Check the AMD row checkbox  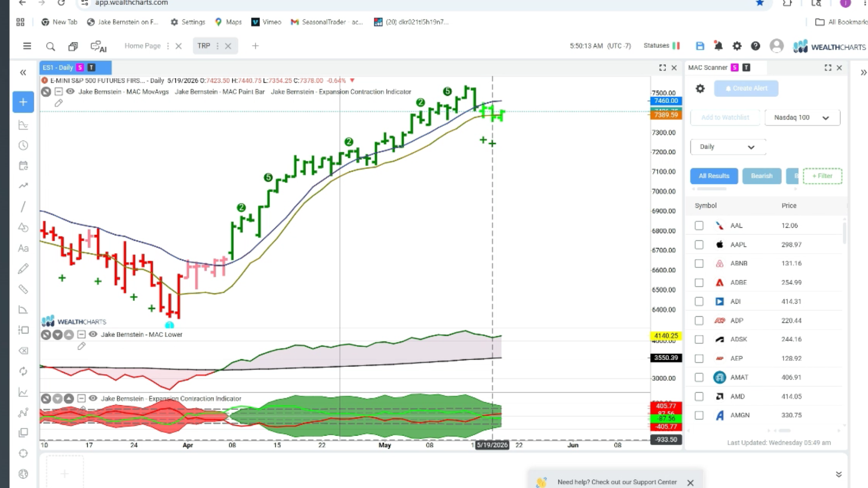tap(699, 396)
